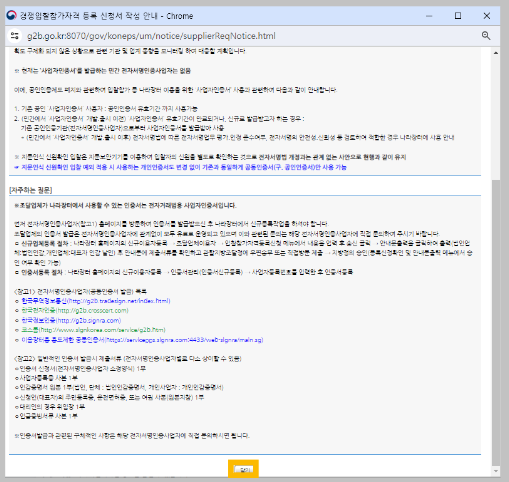Click the final ※인증서발급과 관련된 note line
509x482 pixels.
click(x=132, y=436)
